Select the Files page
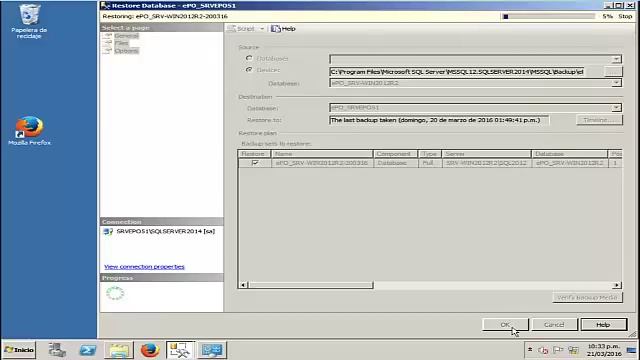This screenshot has width=640, height=360. (x=121, y=43)
